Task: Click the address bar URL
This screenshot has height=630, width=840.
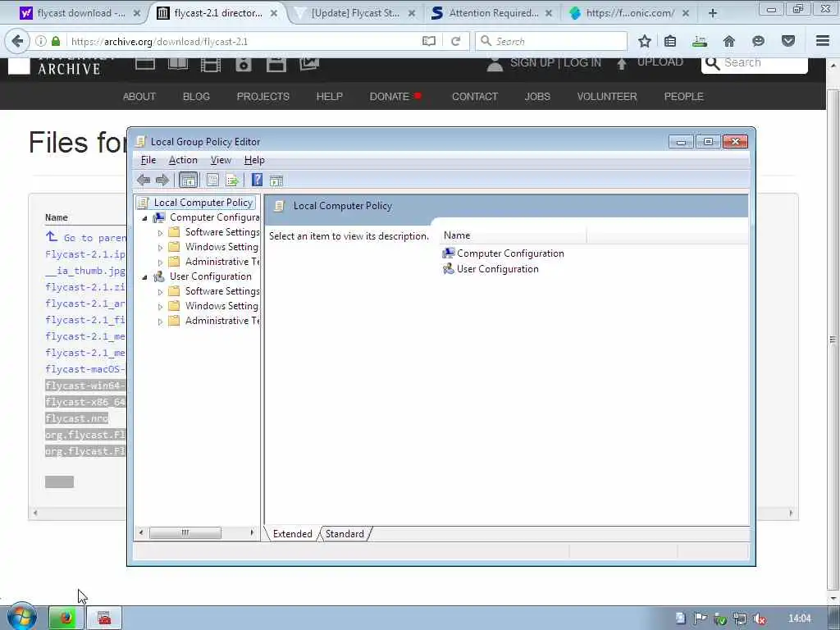Action: pos(159,41)
